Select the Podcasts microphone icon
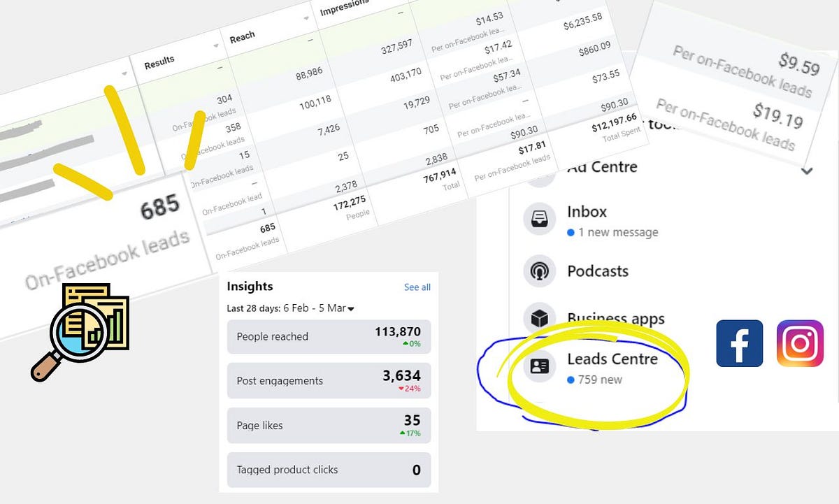 coord(538,271)
